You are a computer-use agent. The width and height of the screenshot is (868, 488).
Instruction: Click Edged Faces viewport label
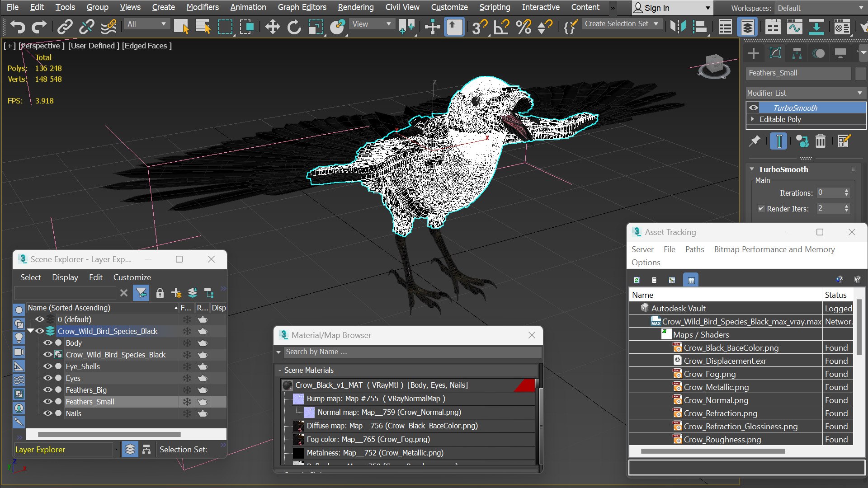click(x=146, y=46)
